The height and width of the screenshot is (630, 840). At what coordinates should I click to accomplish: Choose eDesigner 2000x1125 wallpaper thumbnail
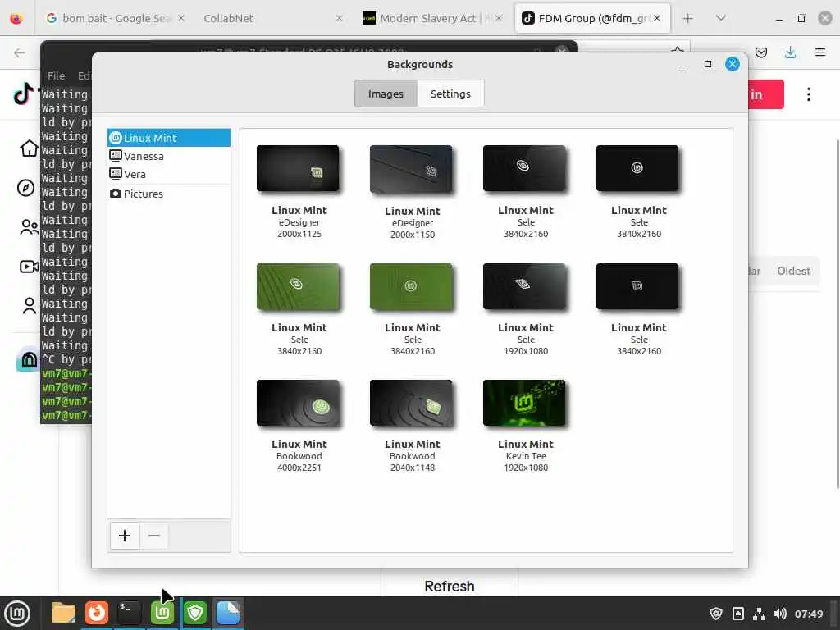click(x=298, y=168)
